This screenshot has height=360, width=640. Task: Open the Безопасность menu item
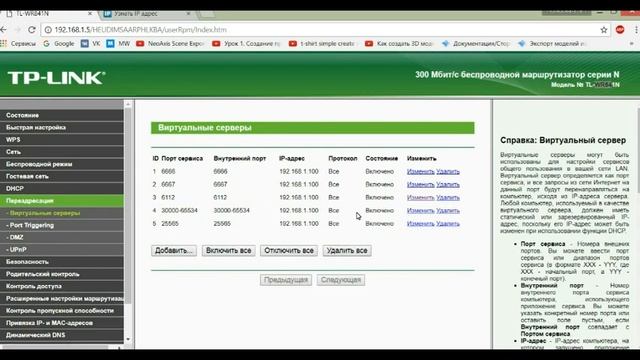62,262
